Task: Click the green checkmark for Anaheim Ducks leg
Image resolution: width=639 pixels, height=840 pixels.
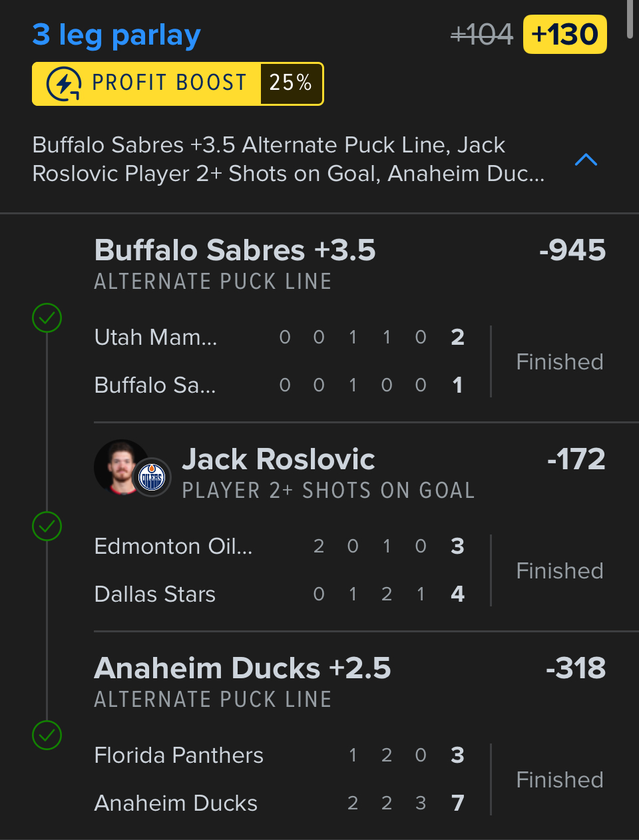Action: (x=47, y=735)
